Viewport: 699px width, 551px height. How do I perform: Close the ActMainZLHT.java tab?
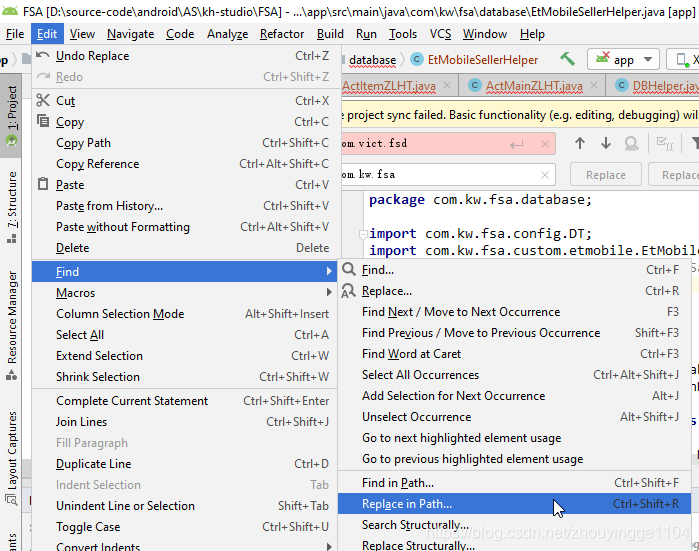594,85
